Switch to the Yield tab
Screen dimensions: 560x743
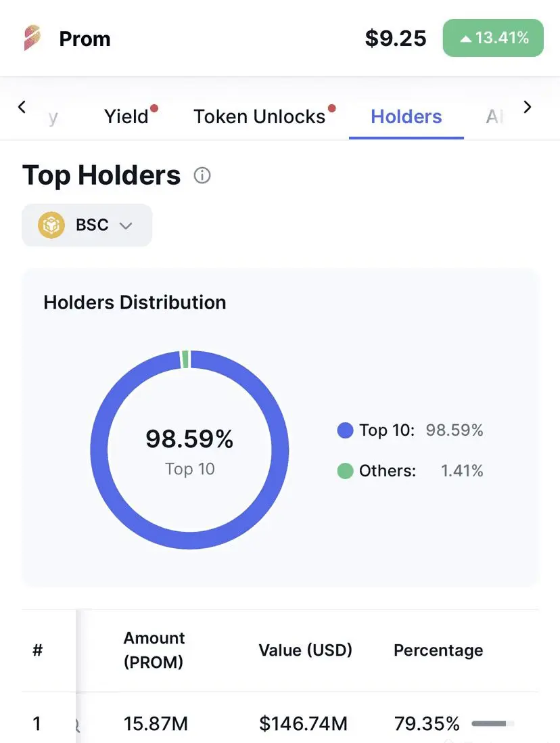click(x=126, y=116)
